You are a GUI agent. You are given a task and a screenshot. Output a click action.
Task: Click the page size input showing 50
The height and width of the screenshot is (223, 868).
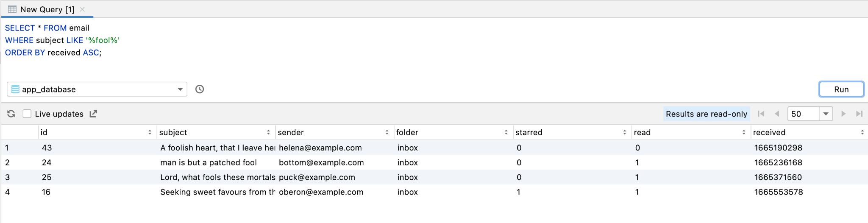802,114
